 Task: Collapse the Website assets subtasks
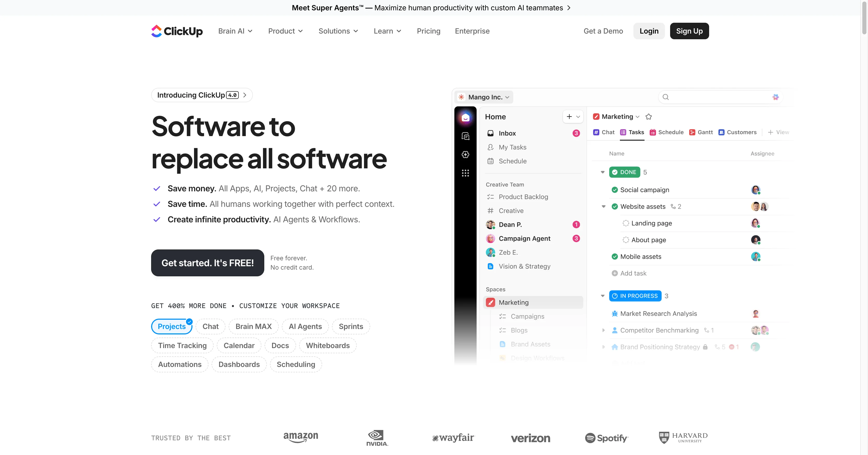point(603,206)
